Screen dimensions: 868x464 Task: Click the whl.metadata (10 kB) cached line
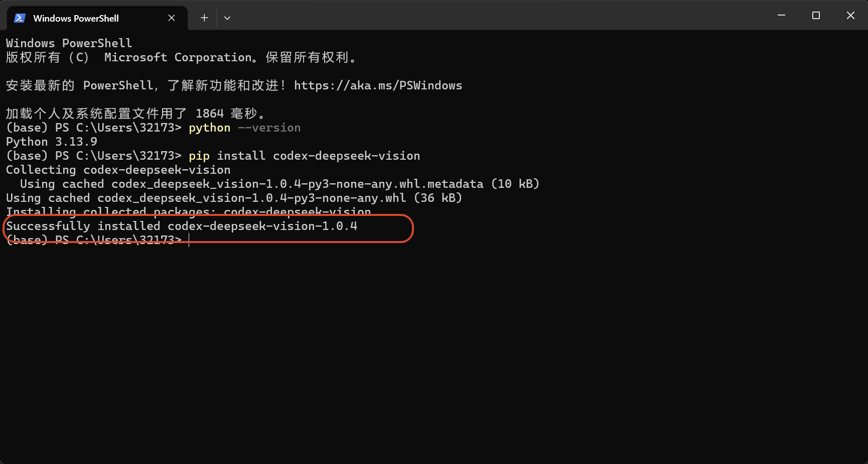tap(279, 184)
